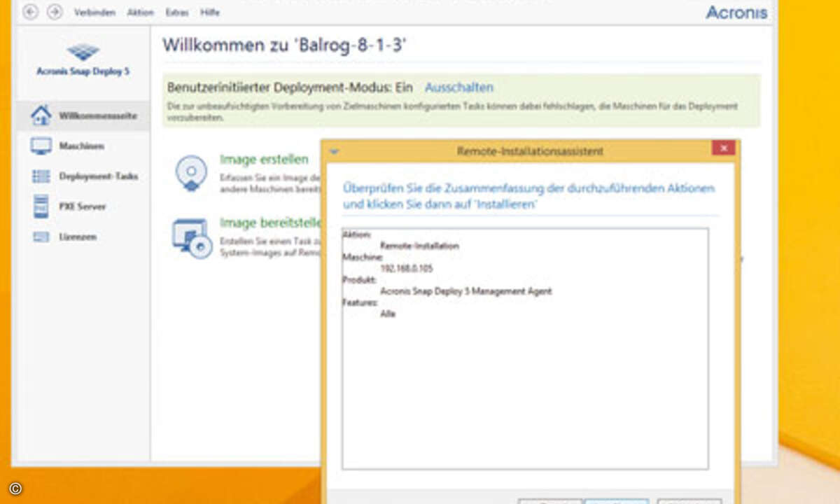Click the 'Maschine:' label in summary
This screenshot has height=504, width=840.
point(363,258)
